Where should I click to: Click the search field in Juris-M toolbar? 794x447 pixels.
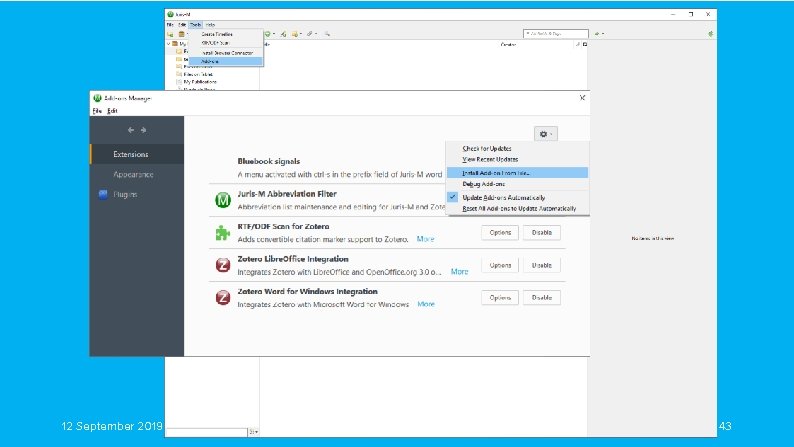pyautogui.click(x=555, y=33)
